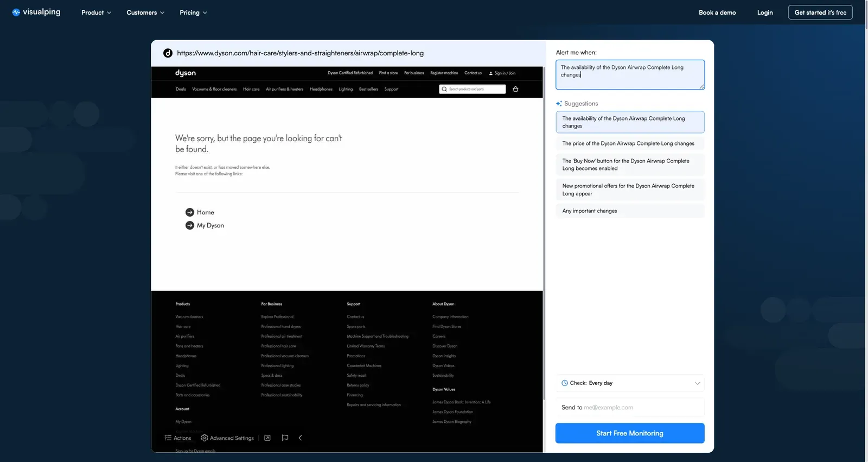Image resolution: width=868 pixels, height=462 pixels.
Task: Open the shopping basket icon in preview
Action: [515, 89]
